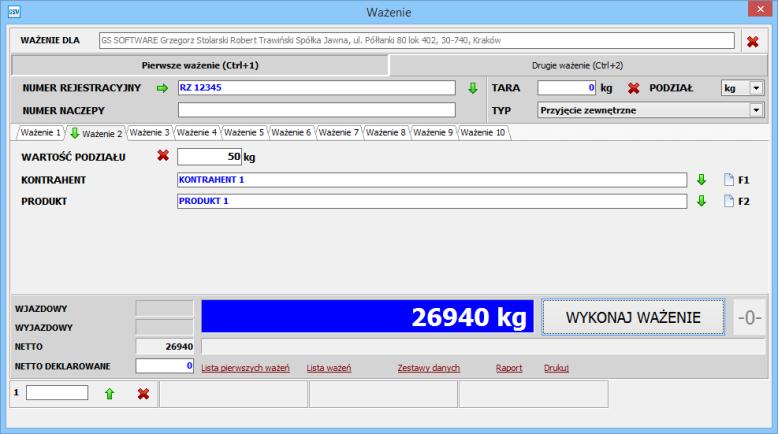
Task: Open the 'Lista pierwszych ważeń' link
Action: (x=245, y=368)
